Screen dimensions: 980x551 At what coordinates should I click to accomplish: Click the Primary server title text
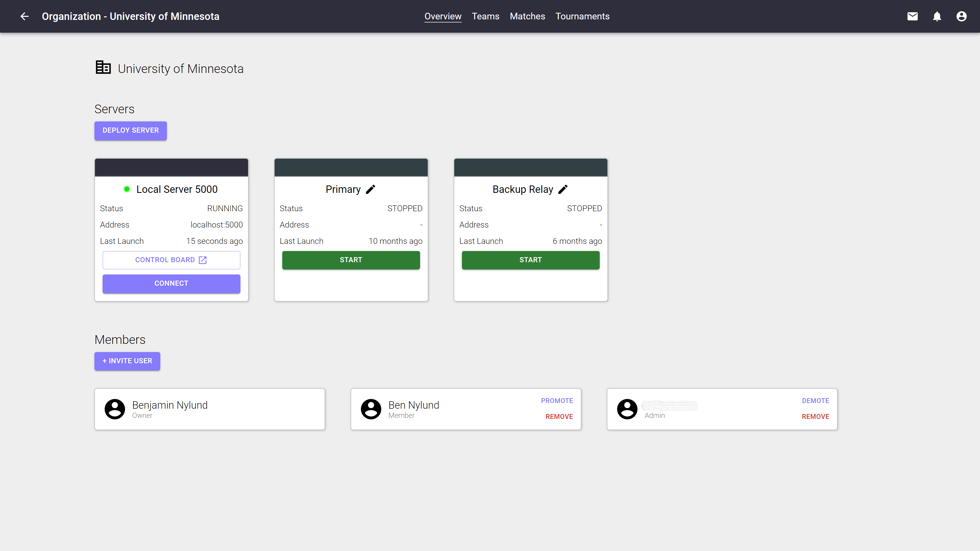343,189
